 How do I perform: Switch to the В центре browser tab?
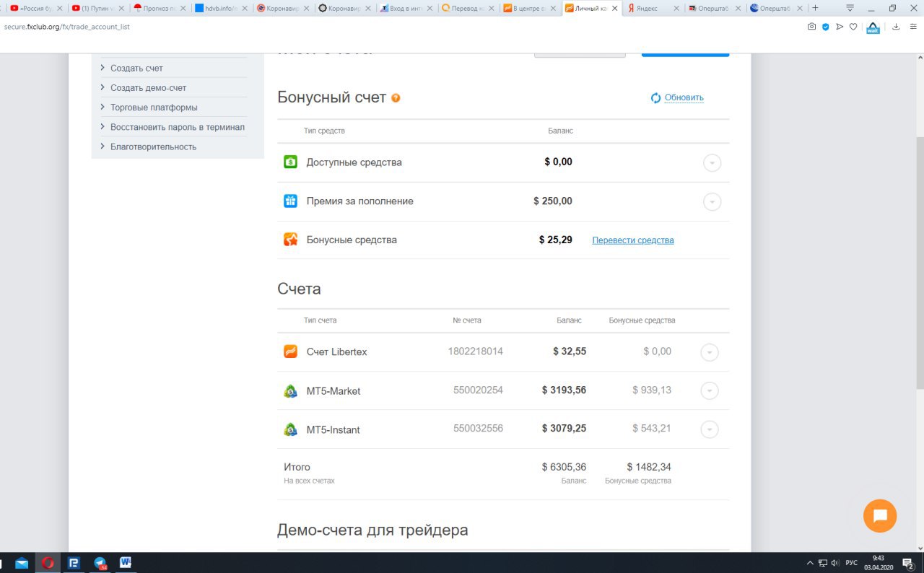531,9
